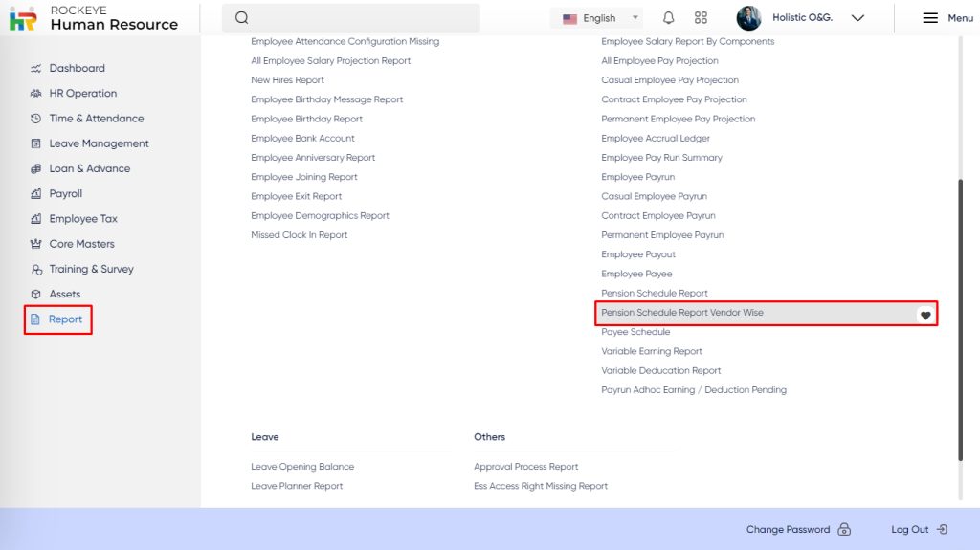Go to Leave Management menu

point(99,143)
